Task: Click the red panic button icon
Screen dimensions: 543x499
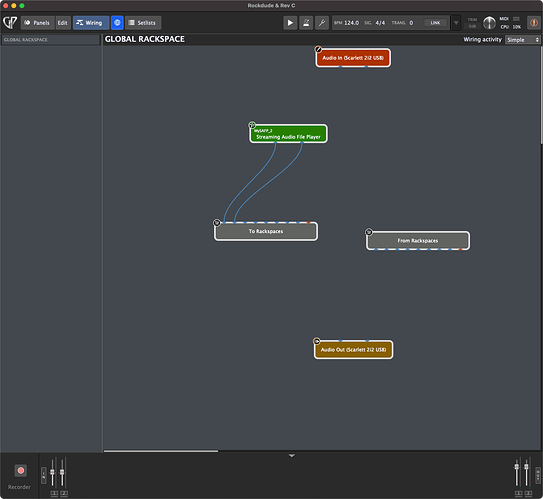Action: tap(534, 23)
